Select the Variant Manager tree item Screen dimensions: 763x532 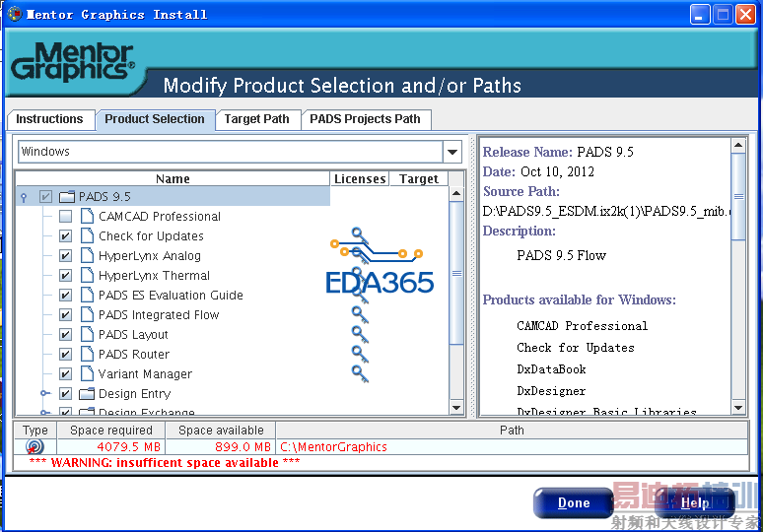pos(145,374)
